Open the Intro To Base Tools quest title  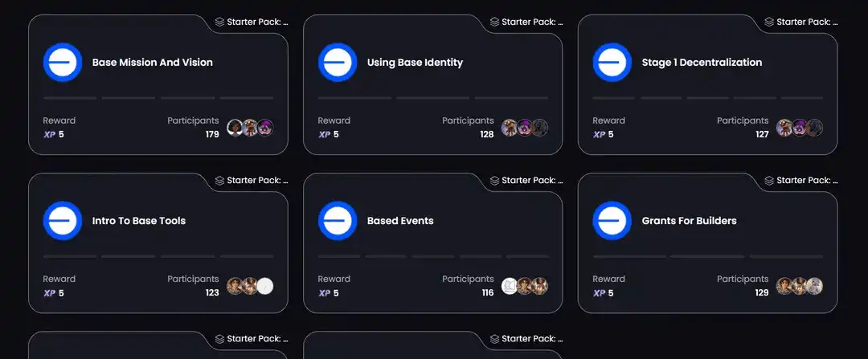pos(139,221)
